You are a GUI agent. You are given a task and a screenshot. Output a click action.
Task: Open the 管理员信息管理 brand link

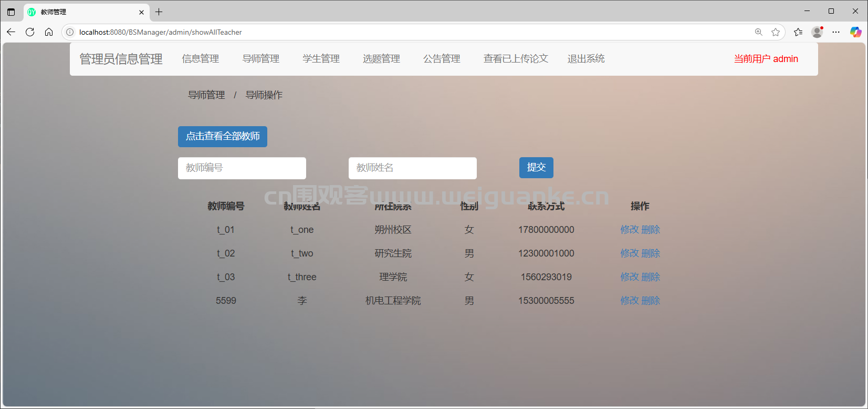(121, 59)
